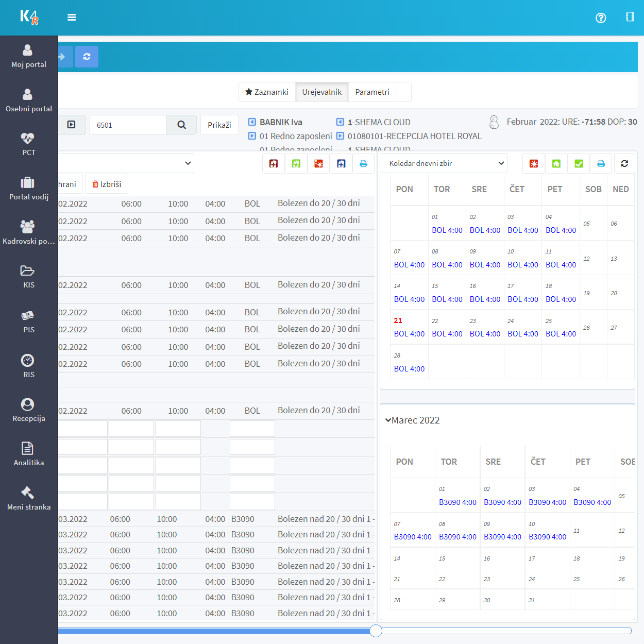Switch to Zaznamki tab
The image size is (644, 644).
267,92
